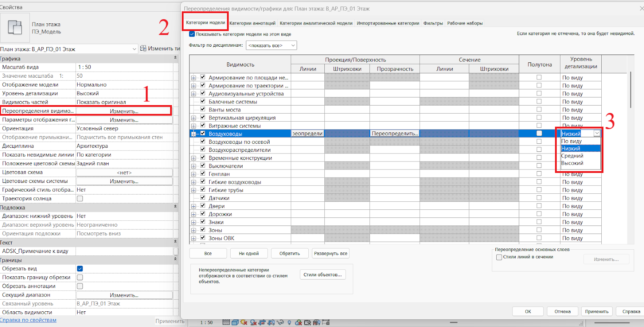Open the 'Импортированные категории' tab
Viewport: 644px width, 327px height.
pyautogui.click(x=388, y=23)
